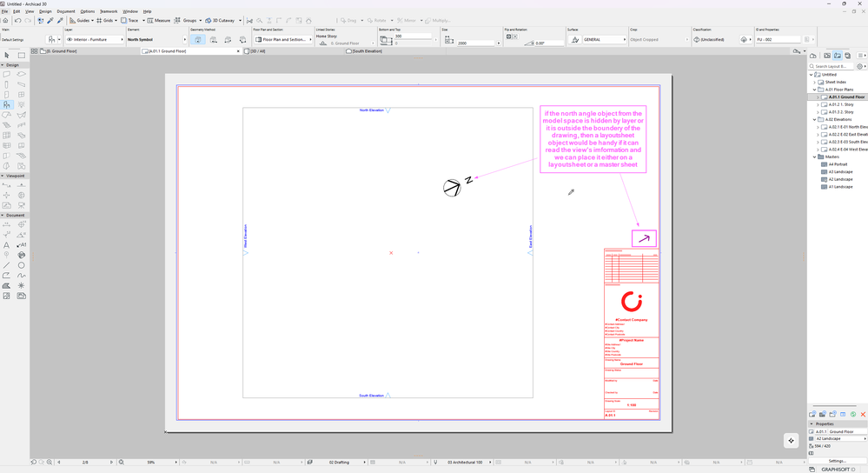Click the Home icon in toolbar
Viewport: 868px width, 473px height.
[5, 21]
